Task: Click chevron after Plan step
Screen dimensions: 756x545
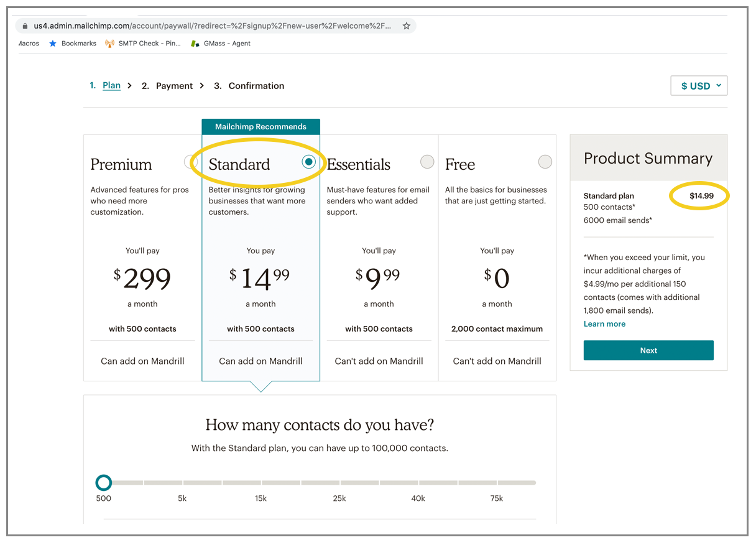Action: 130,86
